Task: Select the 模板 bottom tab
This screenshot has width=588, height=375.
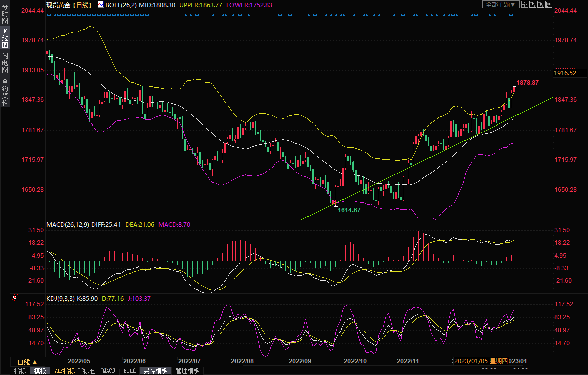Action: click(x=40, y=371)
